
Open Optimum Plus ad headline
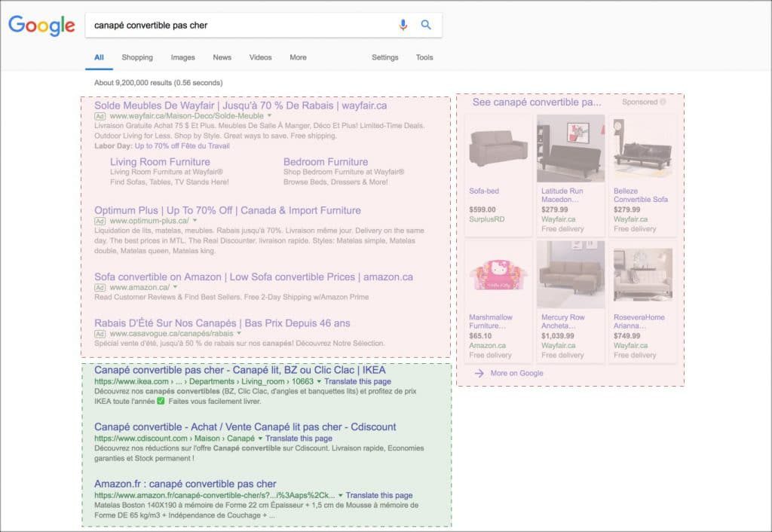point(228,210)
